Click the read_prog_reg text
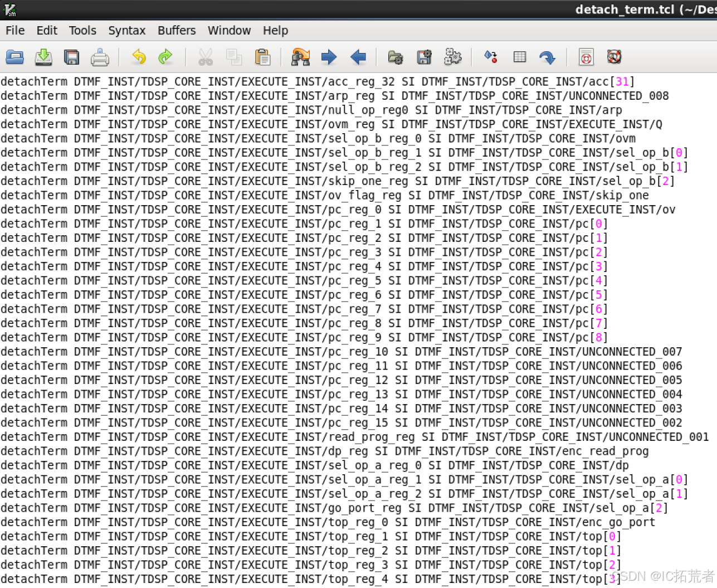Image resolution: width=717 pixels, height=588 pixels. click(372, 437)
